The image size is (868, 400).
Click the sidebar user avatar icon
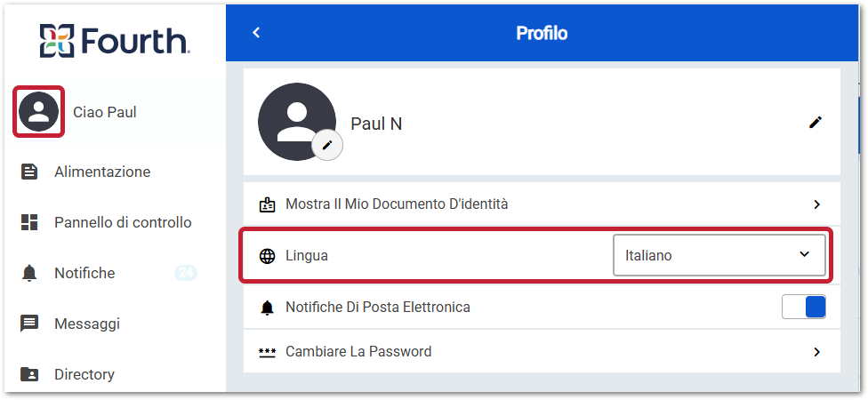38,112
